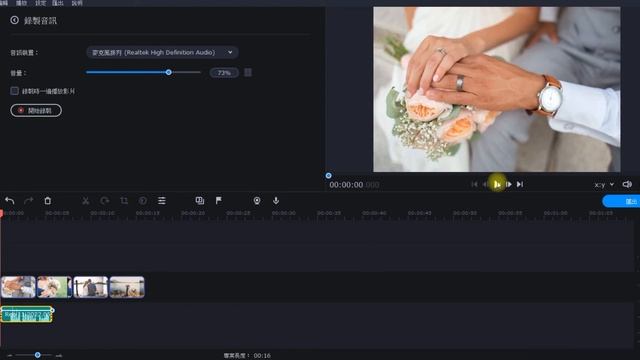This screenshot has width=640, height=360.
Task: Go back from the Record Audio panel
Action: tap(14, 20)
